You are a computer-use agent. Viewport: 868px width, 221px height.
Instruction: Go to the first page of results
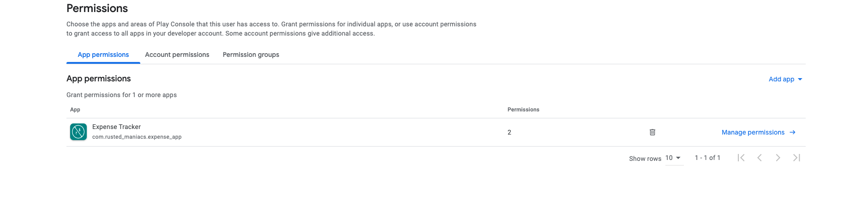pos(741,158)
